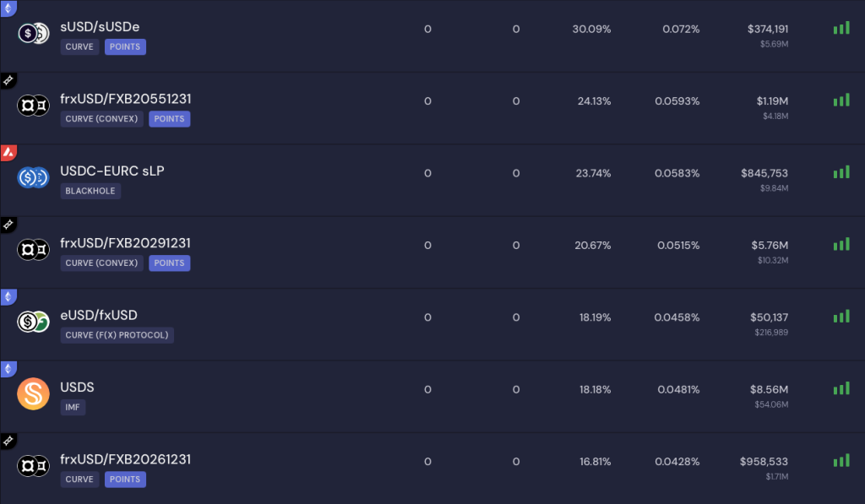
Task: Click the CURVE (F(X) PROTOCOL) tag
Action: pyautogui.click(x=117, y=335)
